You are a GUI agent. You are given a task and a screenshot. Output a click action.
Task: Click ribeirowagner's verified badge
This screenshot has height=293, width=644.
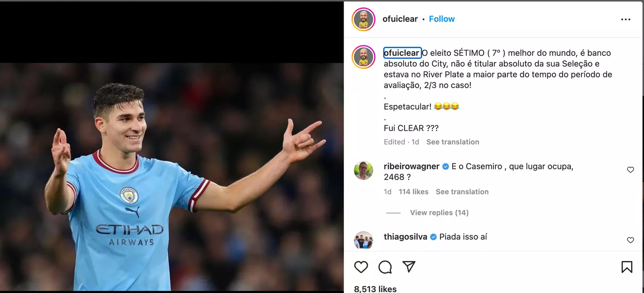[x=445, y=166]
